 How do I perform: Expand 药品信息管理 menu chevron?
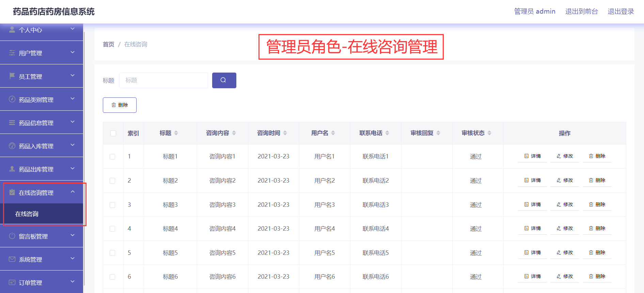point(73,122)
